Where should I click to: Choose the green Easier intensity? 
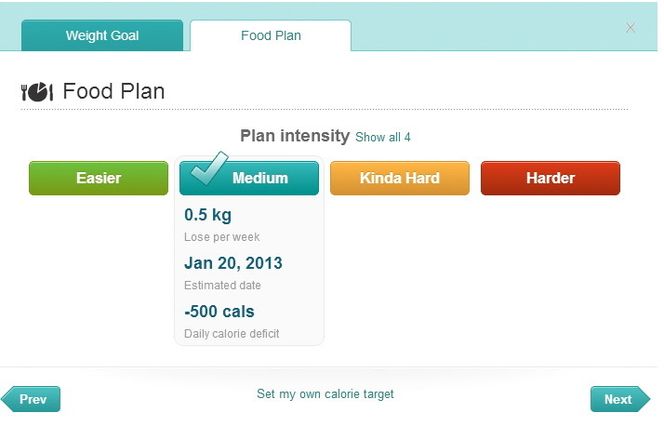point(98,178)
